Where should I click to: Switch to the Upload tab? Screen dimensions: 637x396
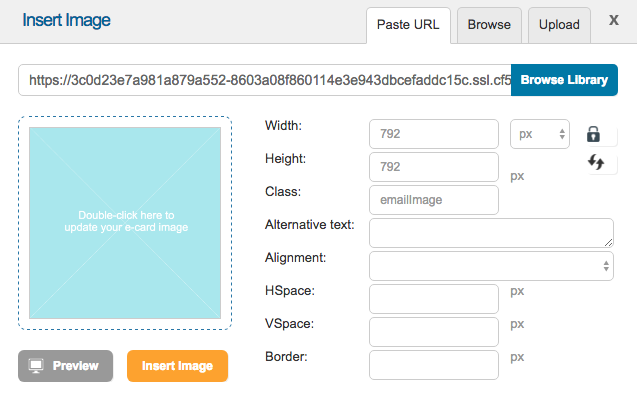click(x=559, y=25)
